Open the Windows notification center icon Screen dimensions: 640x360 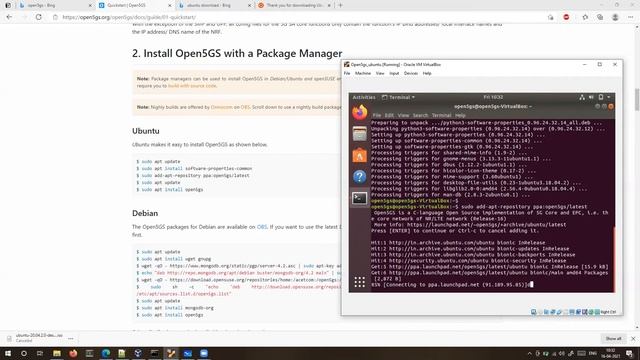pyautogui.click(x=629, y=353)
